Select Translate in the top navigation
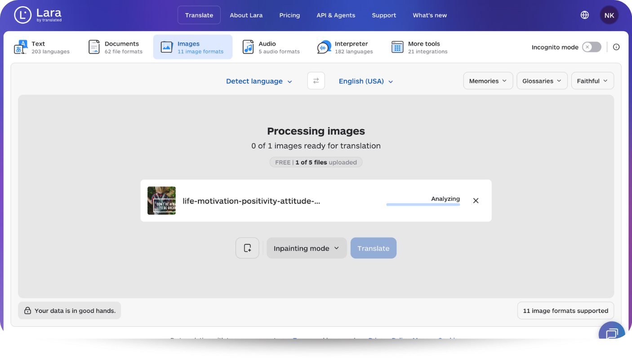This screenshot has height=364, width=632. click(x=199, y=15)
